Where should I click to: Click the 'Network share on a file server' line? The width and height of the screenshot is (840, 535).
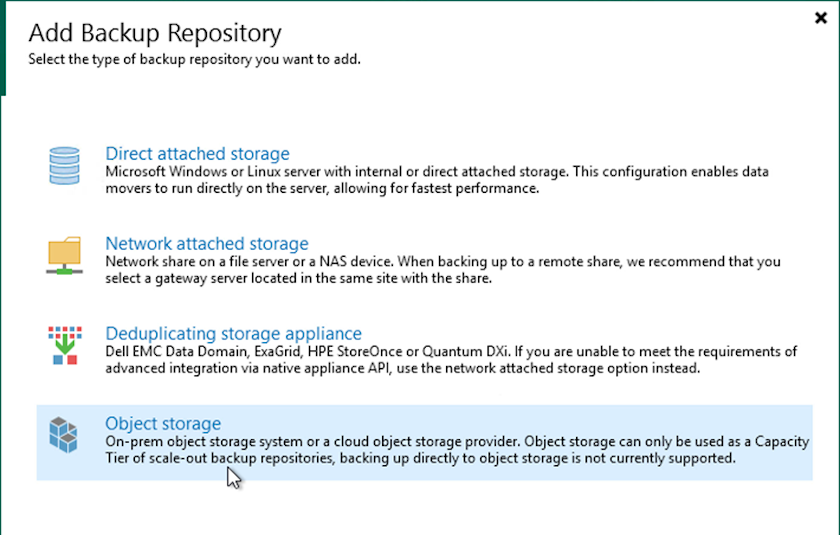[443, 262]
